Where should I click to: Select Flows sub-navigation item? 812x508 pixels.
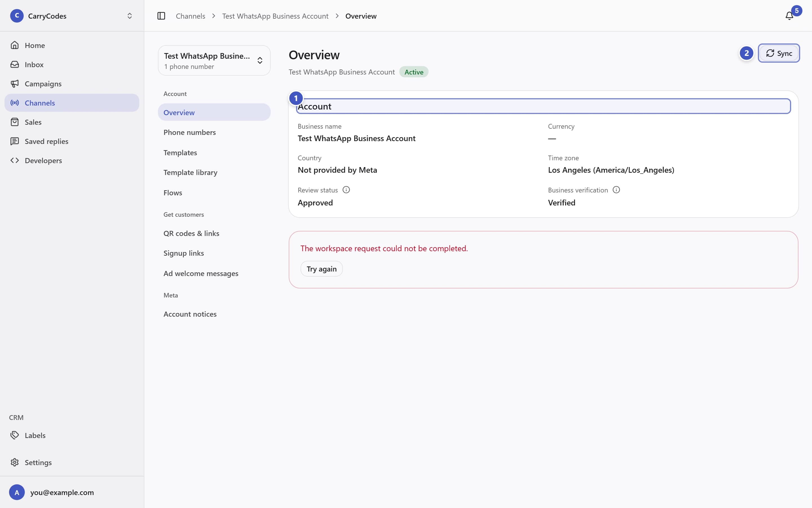[x=214, y=192]
